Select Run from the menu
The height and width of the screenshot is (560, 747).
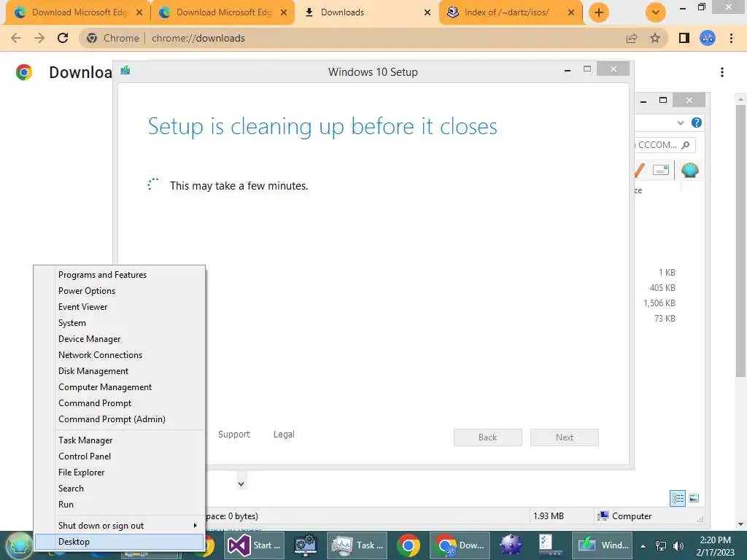pyautogui.click(x=119, y=505)
